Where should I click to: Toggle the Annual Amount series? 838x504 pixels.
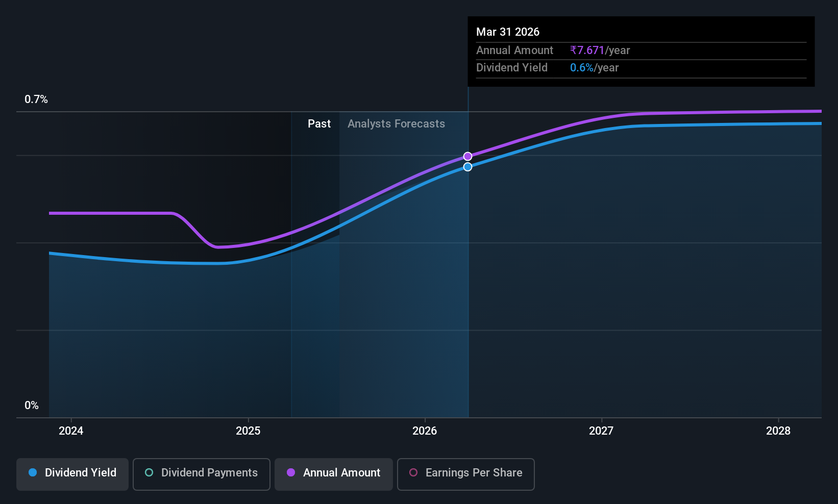tap(334, 474)
